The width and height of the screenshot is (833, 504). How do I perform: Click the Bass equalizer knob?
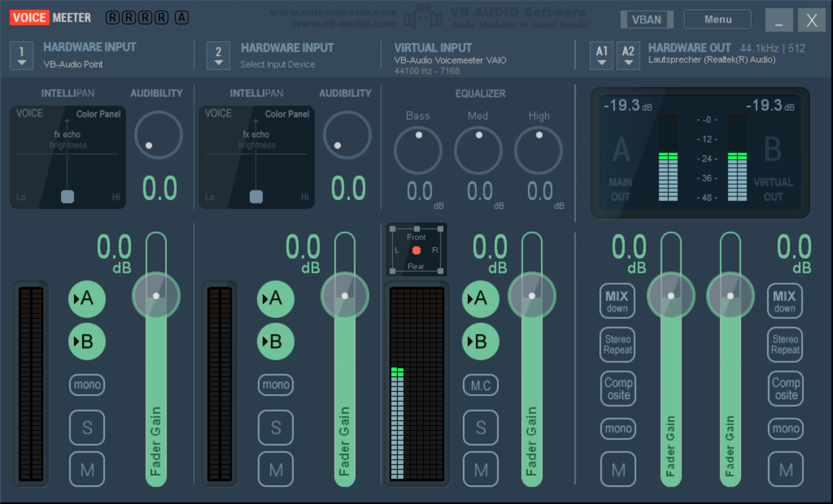(x=418, y=150)
